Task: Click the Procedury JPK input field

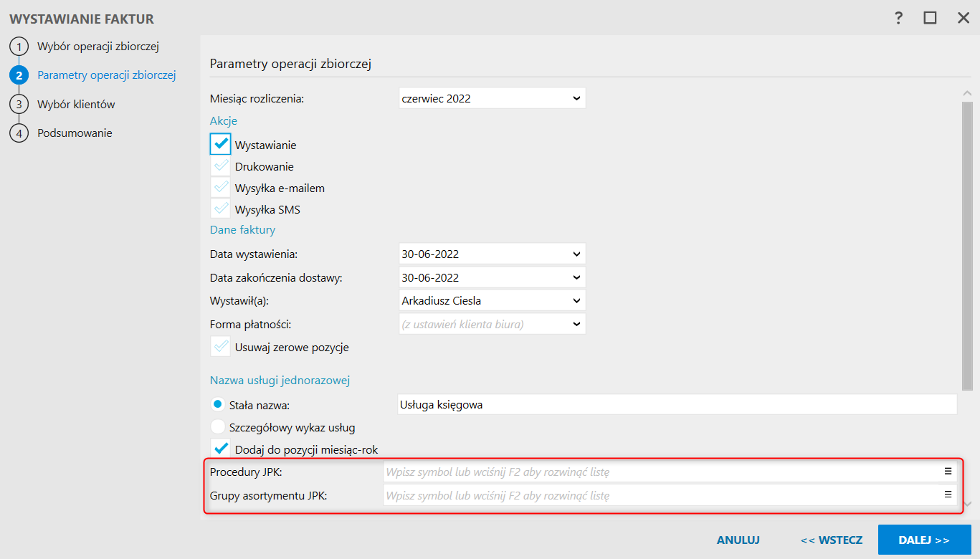Action: pos(670,472)
